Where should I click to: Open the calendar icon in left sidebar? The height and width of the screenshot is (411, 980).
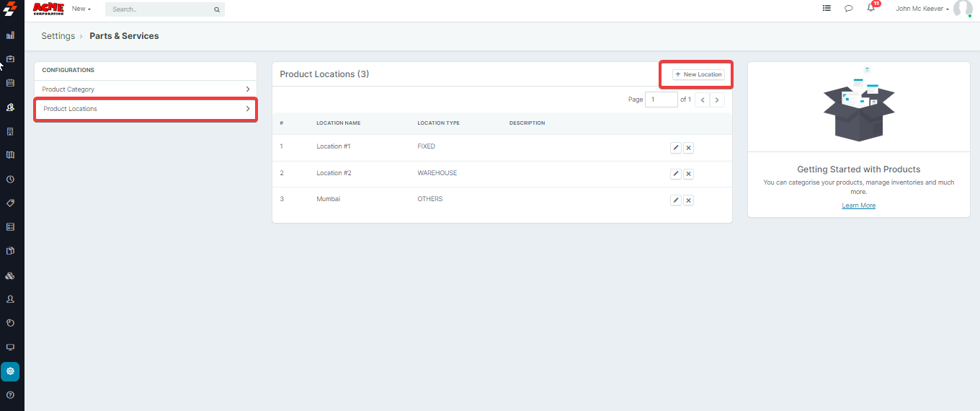10,83
